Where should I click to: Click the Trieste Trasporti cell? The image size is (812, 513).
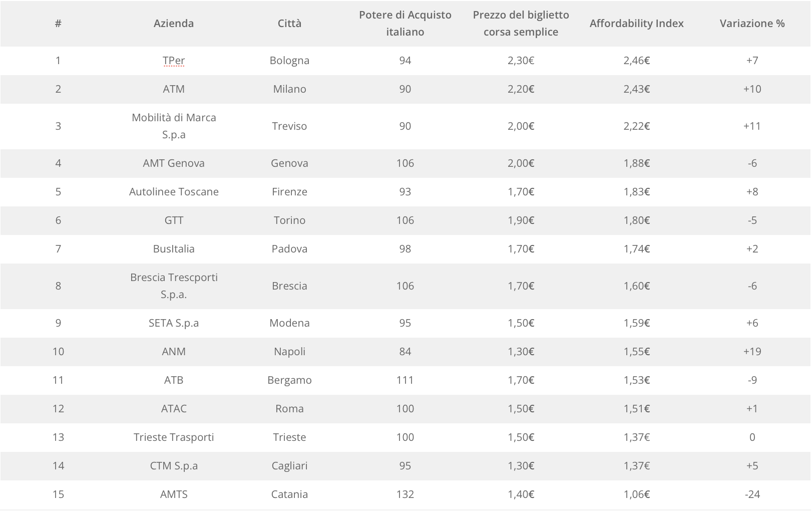click(x=173, y=437)
